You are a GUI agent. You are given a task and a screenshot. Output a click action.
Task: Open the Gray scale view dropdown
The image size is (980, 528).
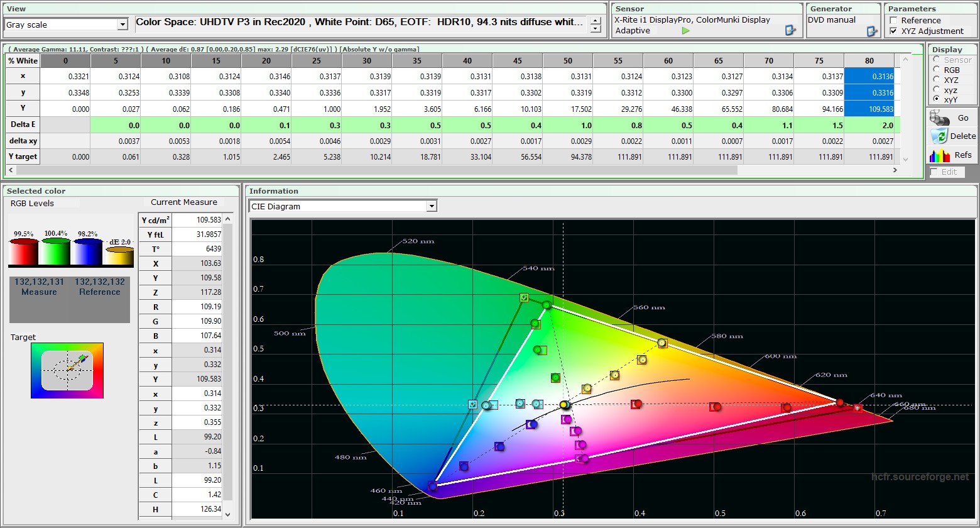[x=122, y=25]
